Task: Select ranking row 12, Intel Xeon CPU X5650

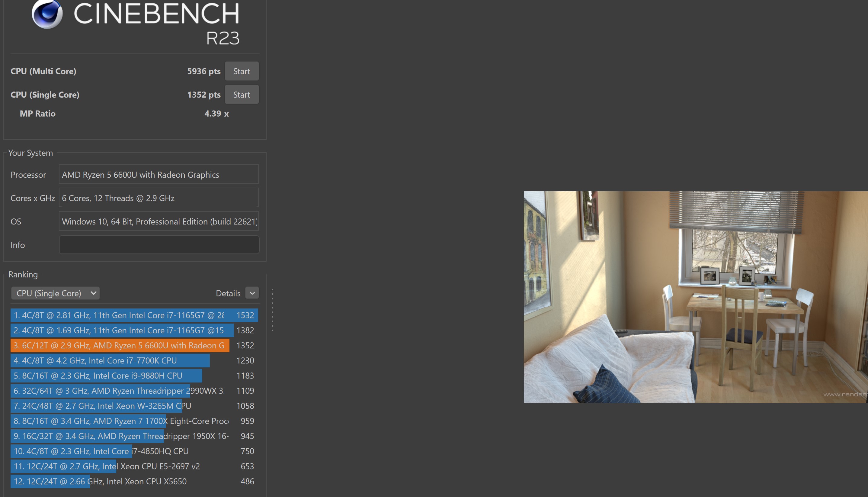Action: tap(134, 481)
